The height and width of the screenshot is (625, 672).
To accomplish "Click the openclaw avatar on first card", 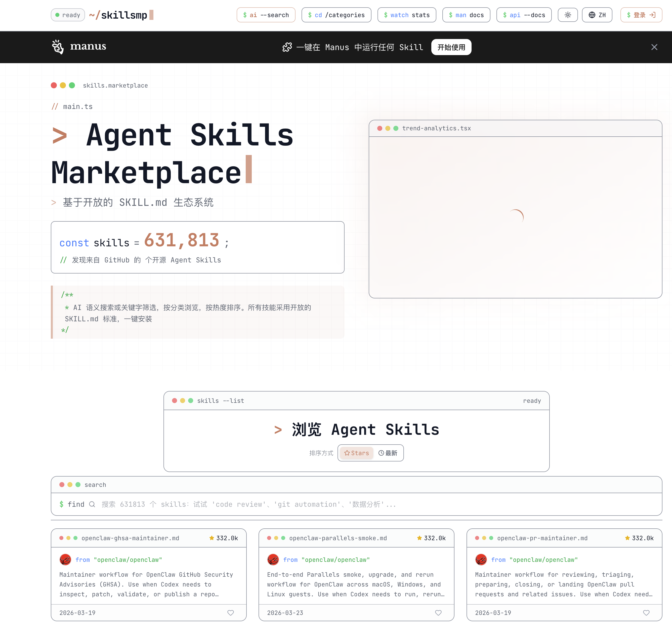I will click(x=65, y=560).
